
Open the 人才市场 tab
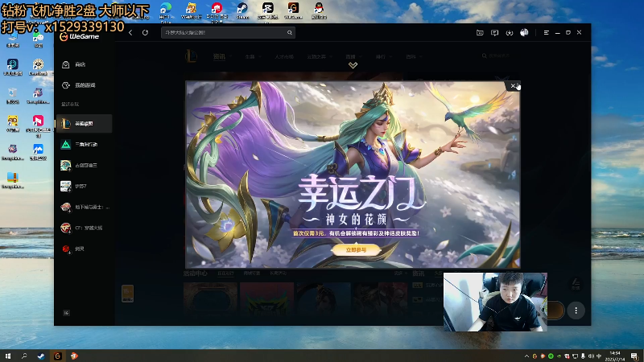pyautogui.click(x=284, y=56)
